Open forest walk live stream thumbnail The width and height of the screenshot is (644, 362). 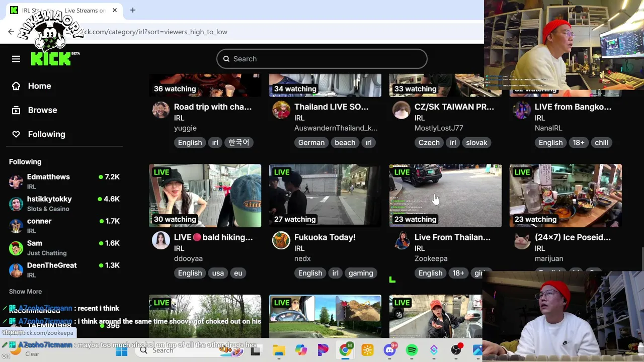(205, 316)
